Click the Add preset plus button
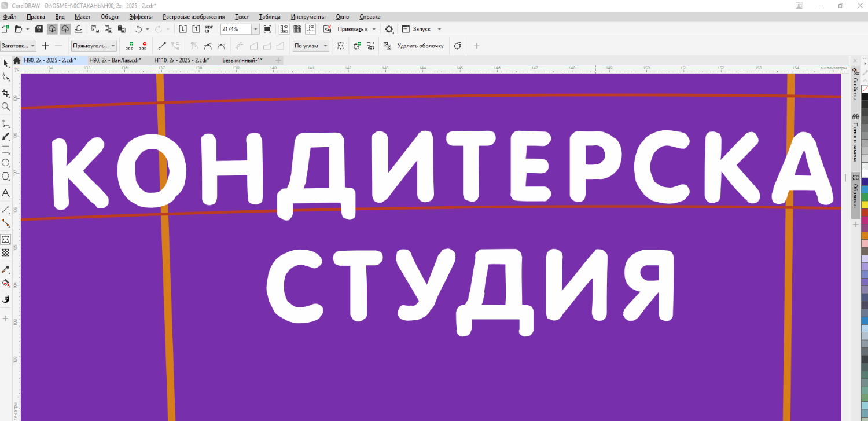Viewport: 868px width, 421px height. pyautogui.click(x=45, y=46)
